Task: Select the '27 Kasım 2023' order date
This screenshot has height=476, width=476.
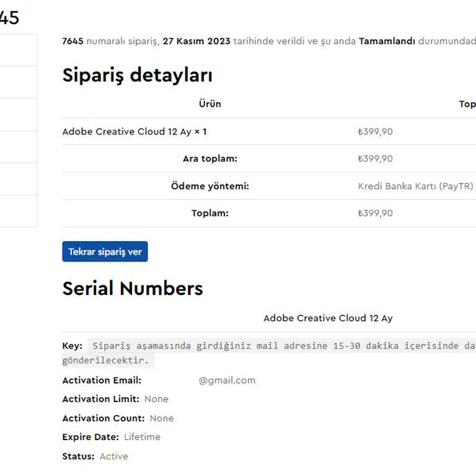Action: 196,41
